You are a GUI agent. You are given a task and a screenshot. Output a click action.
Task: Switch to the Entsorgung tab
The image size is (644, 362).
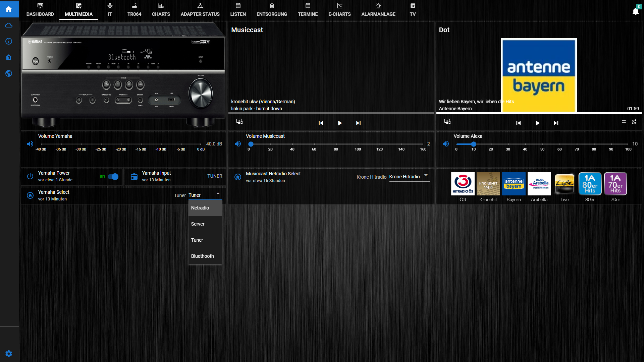tap(272, 10)
